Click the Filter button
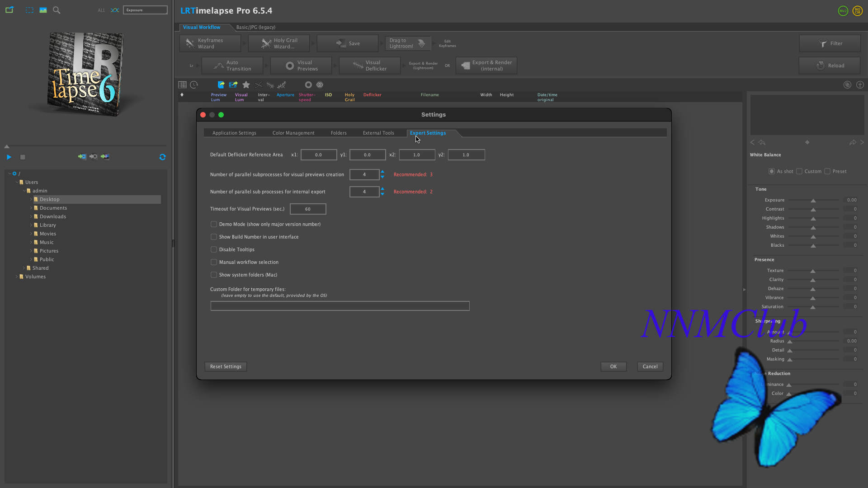The height and width of the screenshot is (488, 868). click(830, 43)
